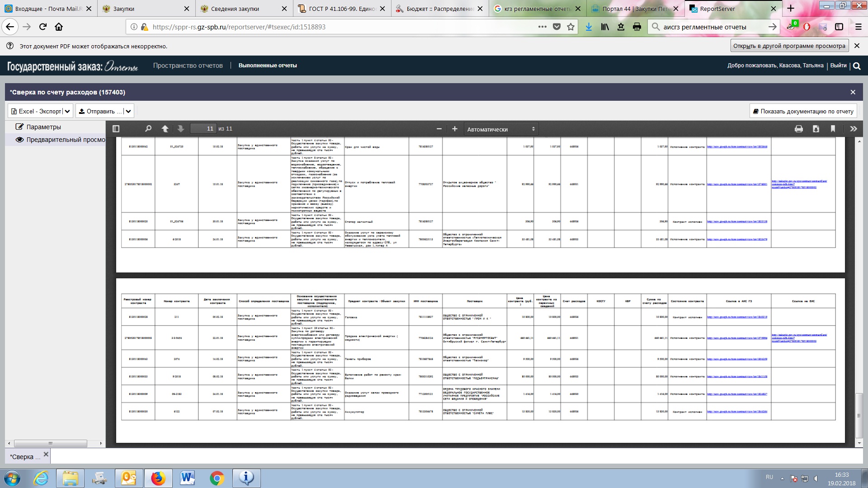Click the bookmark current view icon
Screen dimensions: 868x488
click(833, 129)
